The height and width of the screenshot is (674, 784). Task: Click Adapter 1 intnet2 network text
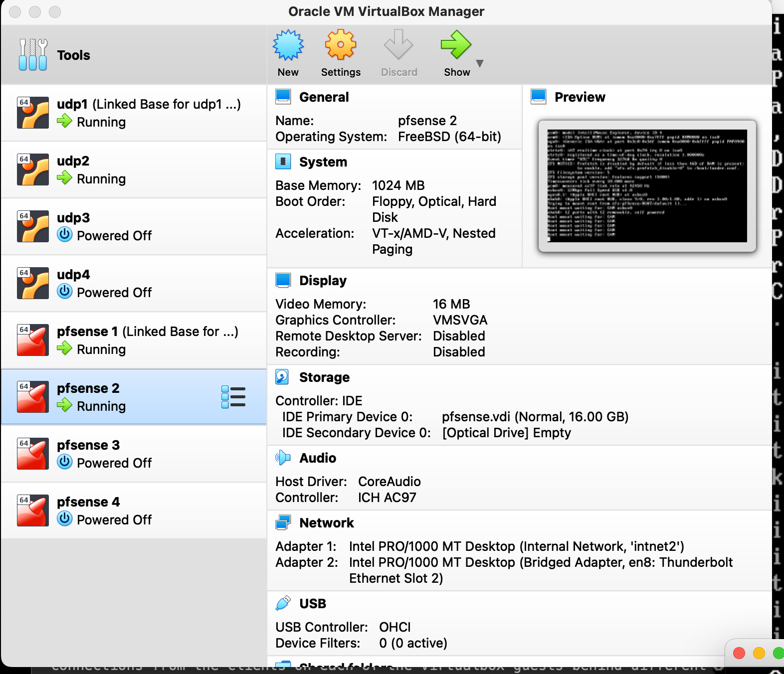tap(517, 546)
